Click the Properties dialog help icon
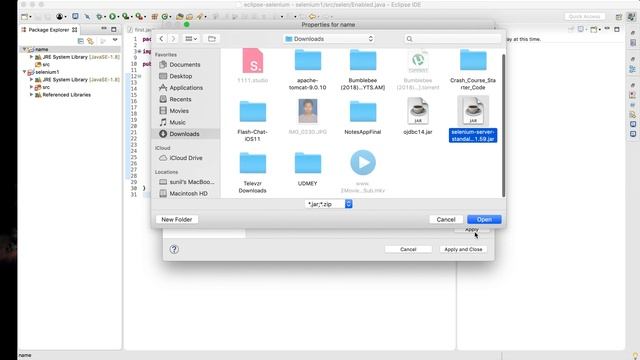640x360 pixels. [174, 249]
